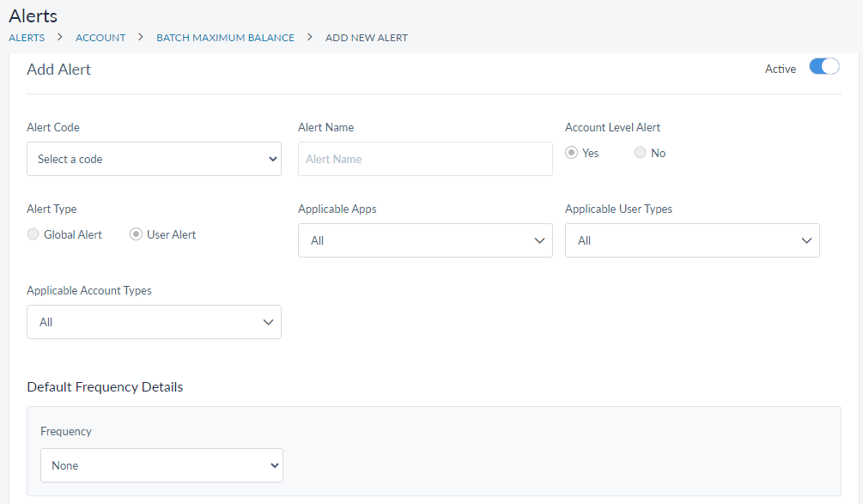Click the Default Frequency Details heading
Image resolution: width=863 pixels, height=504 pixels.
point(105,387)
